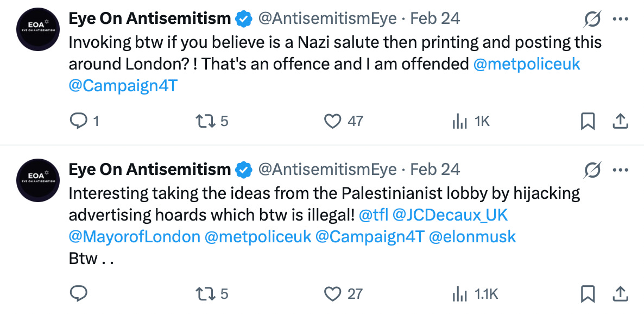Reply to the advertising hoards tweet
This screenshot has height=314, width=644.
(79, 294)
